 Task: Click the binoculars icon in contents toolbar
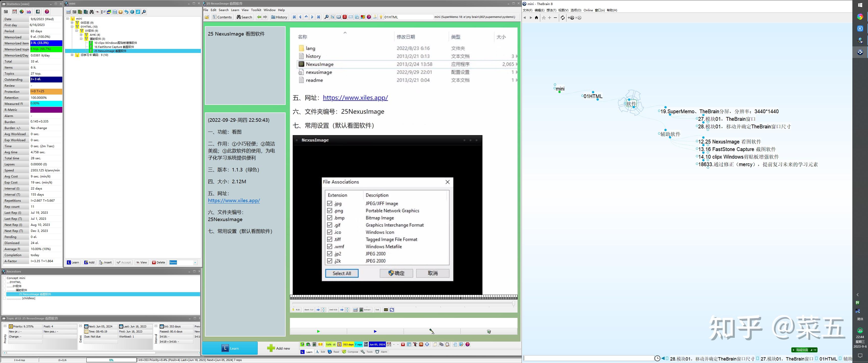click(x=91, y=12)
